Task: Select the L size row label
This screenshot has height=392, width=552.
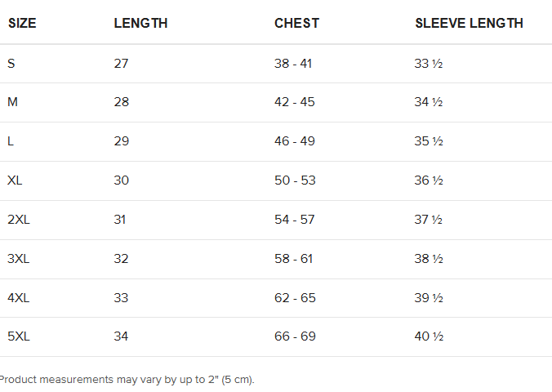Action: click(11, 141)
